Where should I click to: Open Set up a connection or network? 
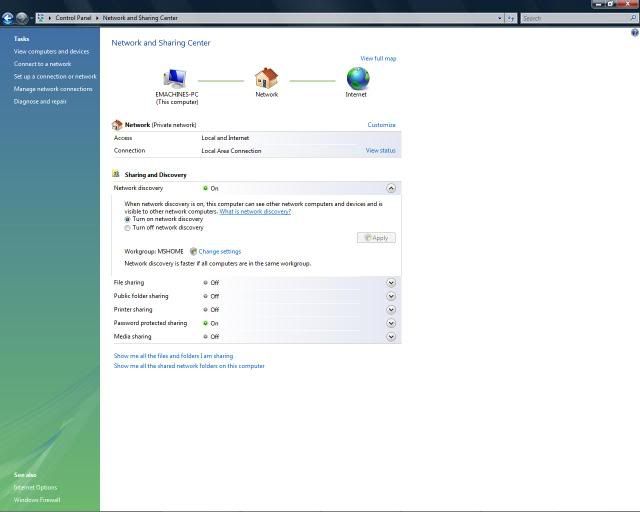(55, 76)
